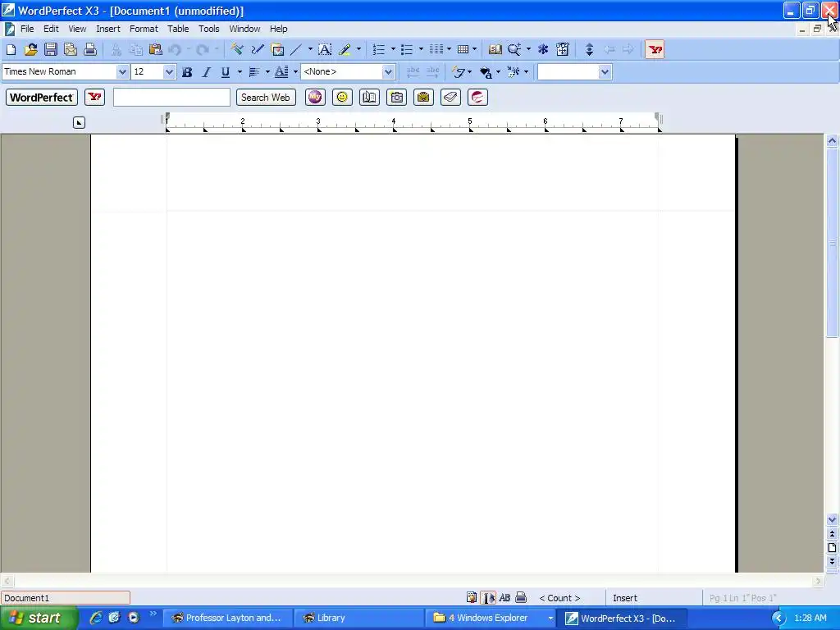840x630 pixels.
Task: Open the font color dropdown arrow
Action: [295, 72]
